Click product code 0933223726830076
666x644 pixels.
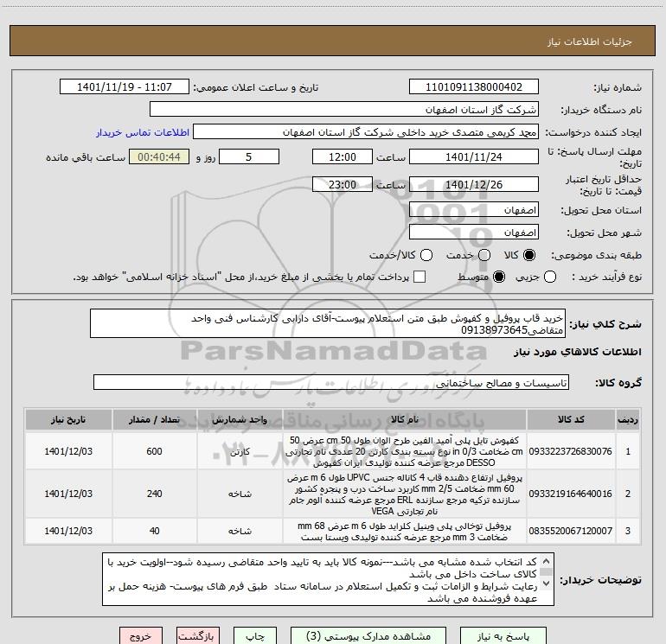click(571, 451)
